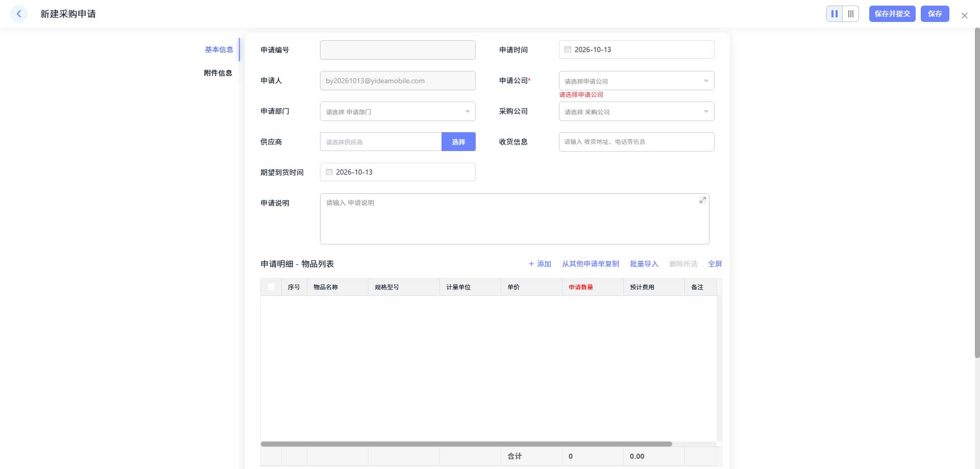Click the 单价 column header
Viewport: 980px width, 469px height.
531,287
